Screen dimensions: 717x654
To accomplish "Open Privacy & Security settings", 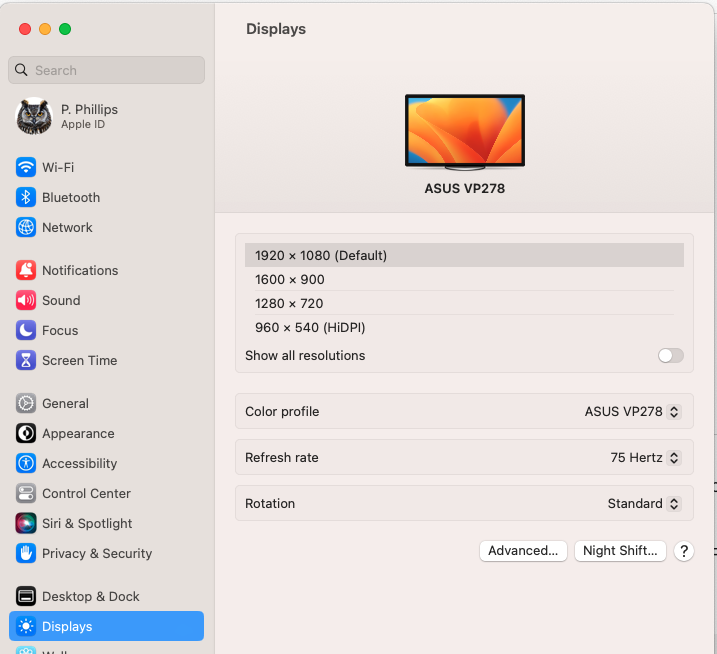I will tap(107, 553).
